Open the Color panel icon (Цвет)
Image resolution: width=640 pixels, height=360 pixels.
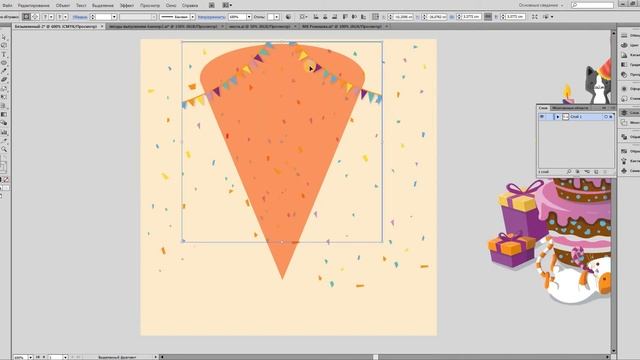[x=624, y=45]
